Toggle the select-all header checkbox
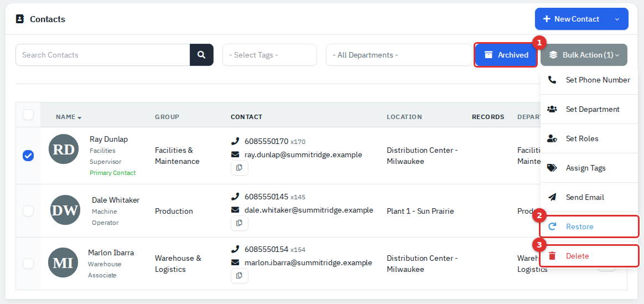 point(28,115)
